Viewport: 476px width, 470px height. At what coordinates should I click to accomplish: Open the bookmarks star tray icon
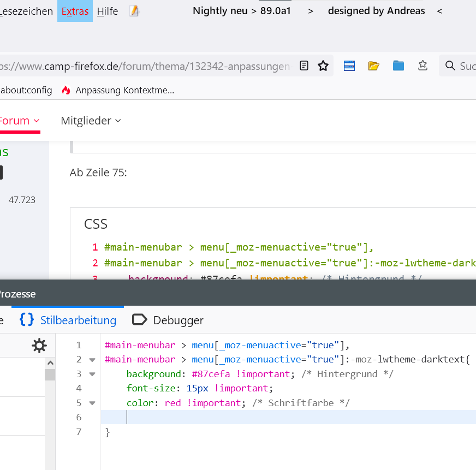click(x=423, y=66)
